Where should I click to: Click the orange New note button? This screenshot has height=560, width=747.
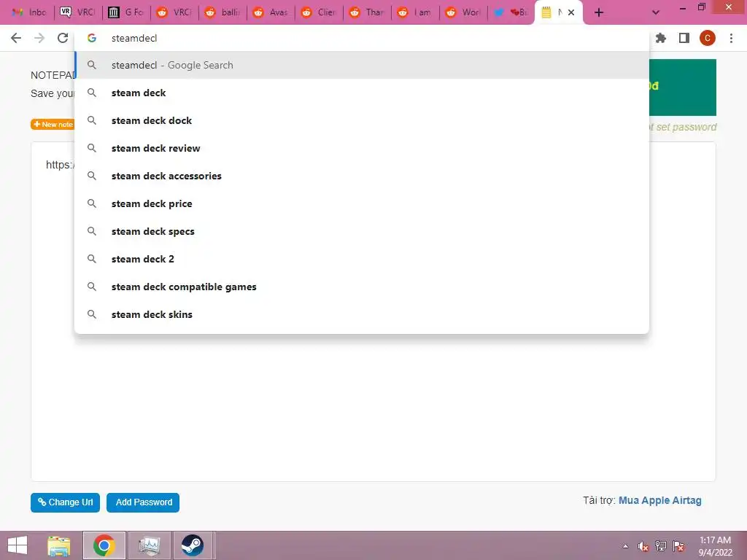(53, 124)
